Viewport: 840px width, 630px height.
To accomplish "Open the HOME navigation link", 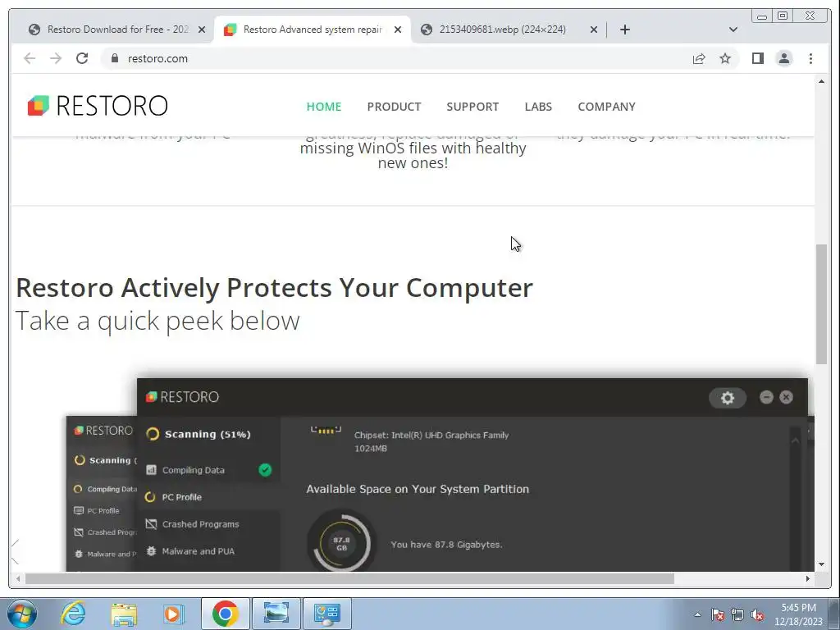I will pyautogui.click(x=323, y=107).
